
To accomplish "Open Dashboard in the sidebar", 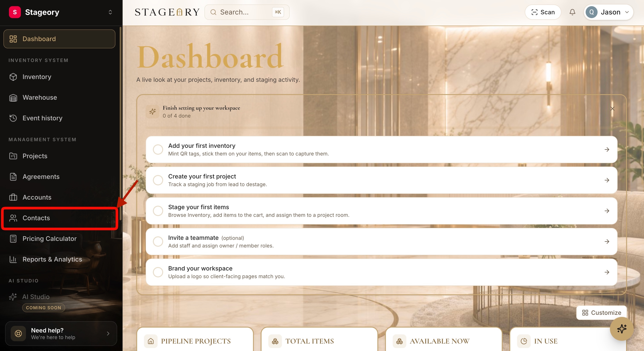I will [x=59, y=39].
